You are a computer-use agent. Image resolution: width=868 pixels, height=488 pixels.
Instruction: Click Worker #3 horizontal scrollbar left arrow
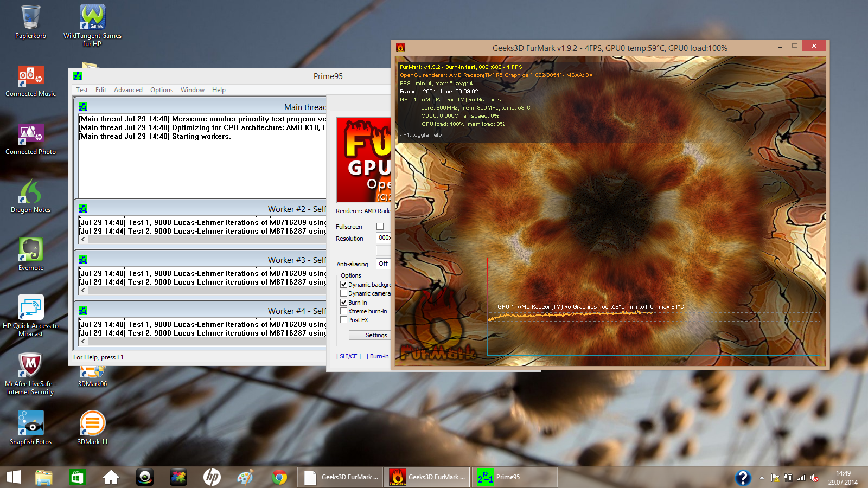click(x=83, y=290)
